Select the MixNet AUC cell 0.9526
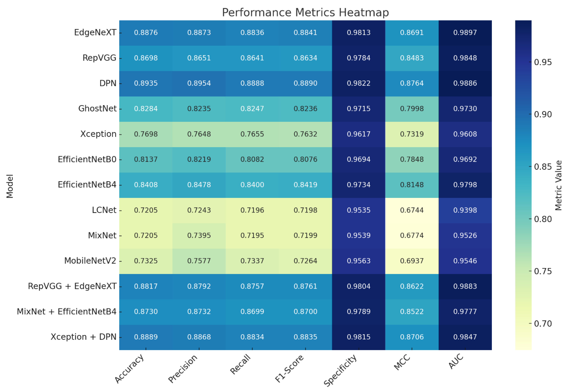Screen dimensions: 568x392 tap(465, 236)
